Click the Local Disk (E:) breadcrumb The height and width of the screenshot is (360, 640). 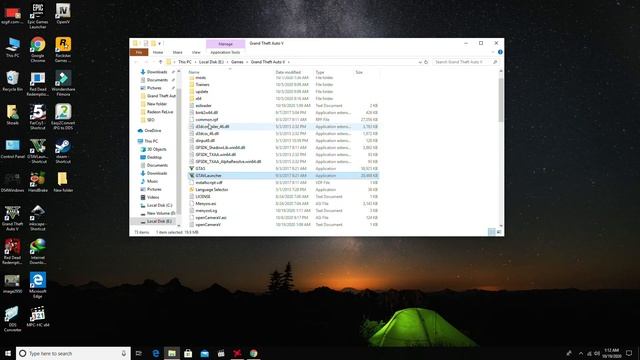[x=211, y=62]
